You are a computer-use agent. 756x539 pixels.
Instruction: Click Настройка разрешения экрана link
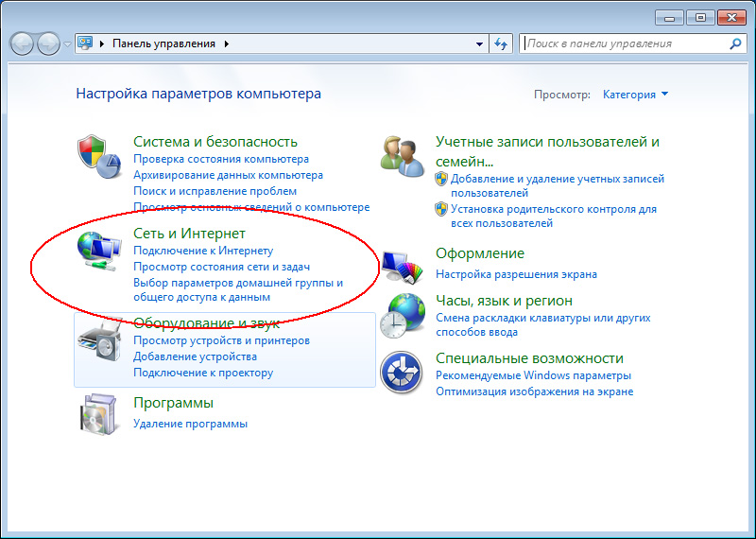click(x=516, y=274)
